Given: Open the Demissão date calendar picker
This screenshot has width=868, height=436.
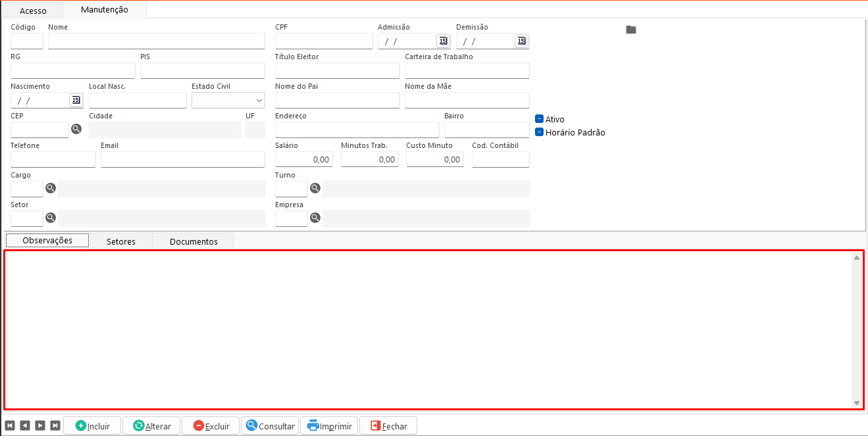Looking at the screenshot, I should pos(521,41).
